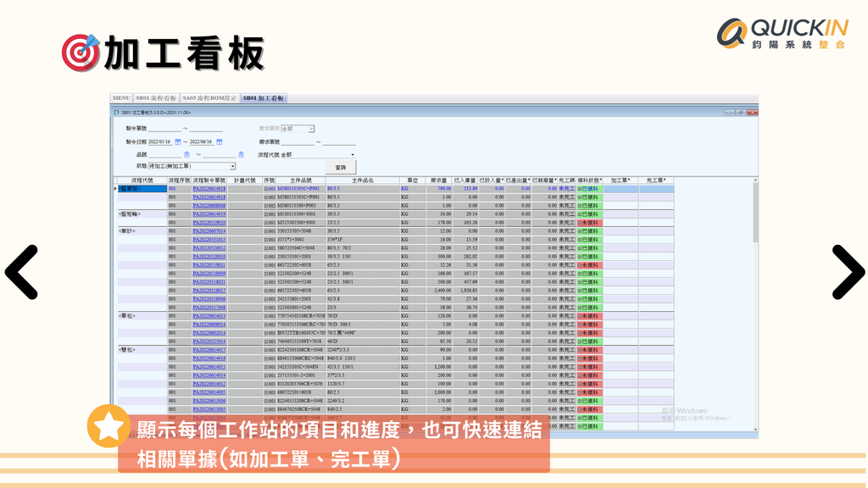Viewport: 868px width, 488px height.
Task: Click magnifier icon to search ending 品號
Action: [x=241, y=155]
